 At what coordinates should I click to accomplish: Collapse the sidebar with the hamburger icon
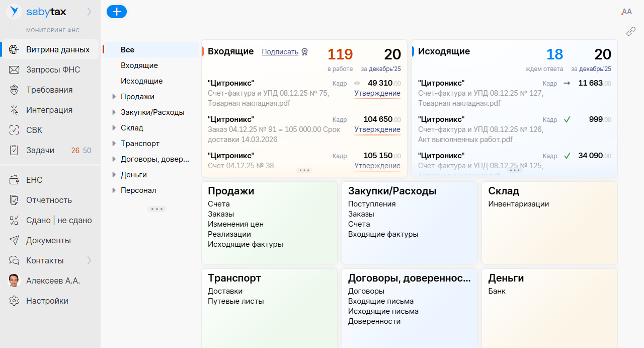[x=14, y=30]
